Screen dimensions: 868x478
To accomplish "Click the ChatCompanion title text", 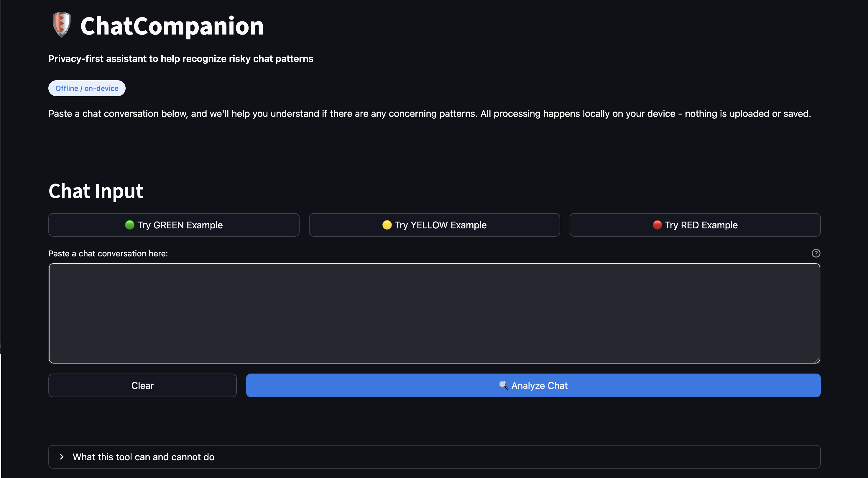I will [172, 26].
